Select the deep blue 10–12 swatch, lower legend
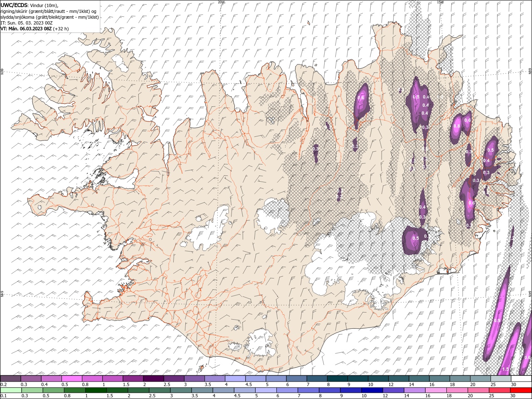532x399 pixels. pos(372,390)
